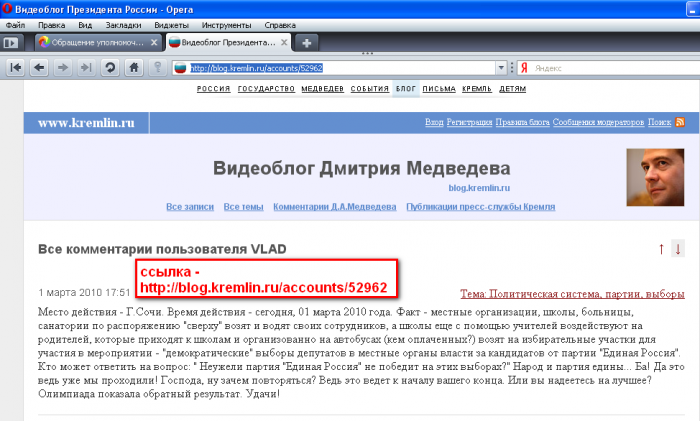
Task: Close the Обращение уполномоч... tab
Action: tap(154, 42)
